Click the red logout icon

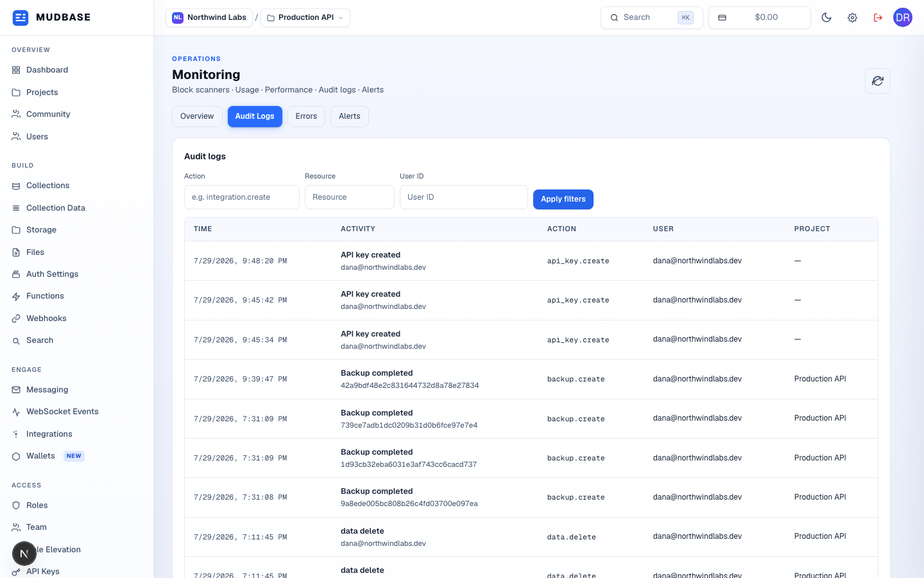(x=878, y=17)
